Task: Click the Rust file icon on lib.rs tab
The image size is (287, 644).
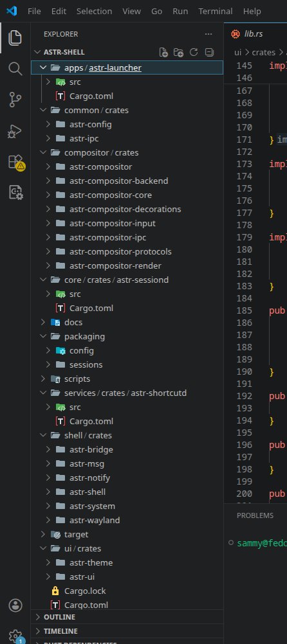Action: click(236, 34)
